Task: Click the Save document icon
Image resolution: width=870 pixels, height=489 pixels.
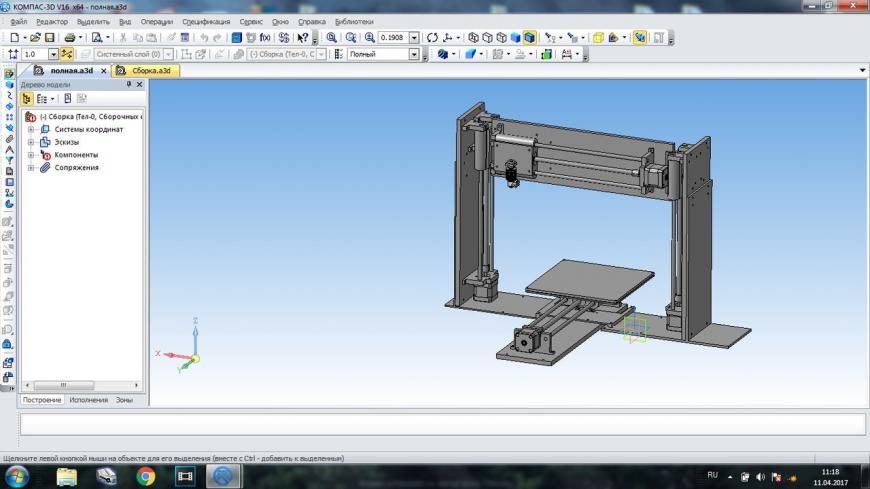Action: [49, 37]
